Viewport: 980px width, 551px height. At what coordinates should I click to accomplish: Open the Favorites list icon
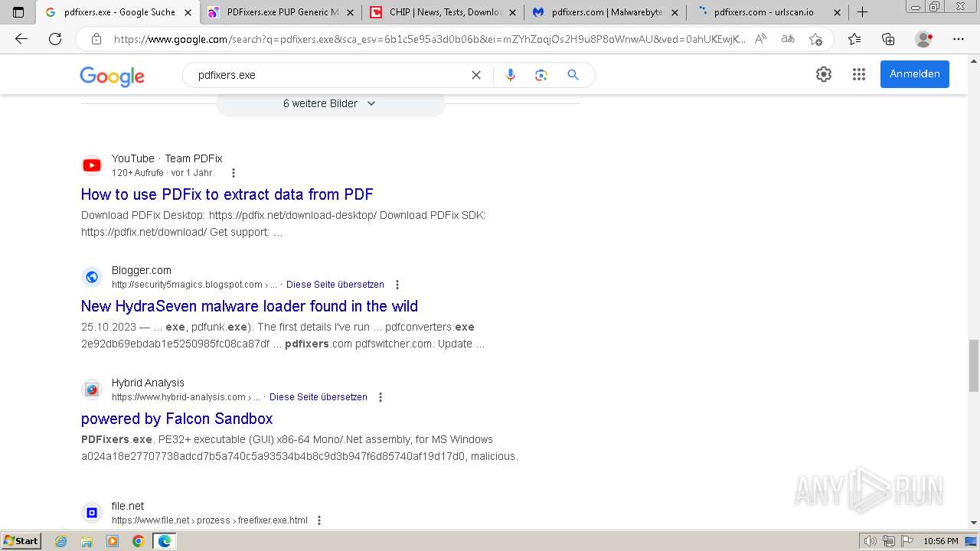(854, 39)
